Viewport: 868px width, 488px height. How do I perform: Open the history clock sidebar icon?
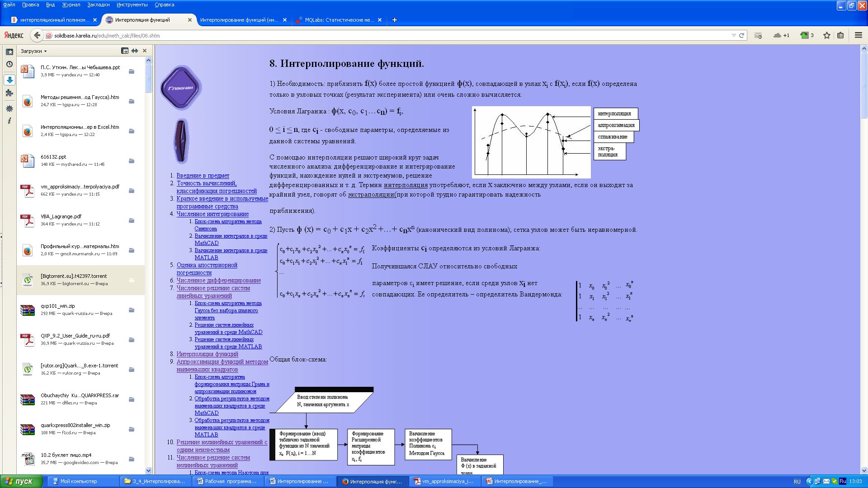click(x=9, y=64)
